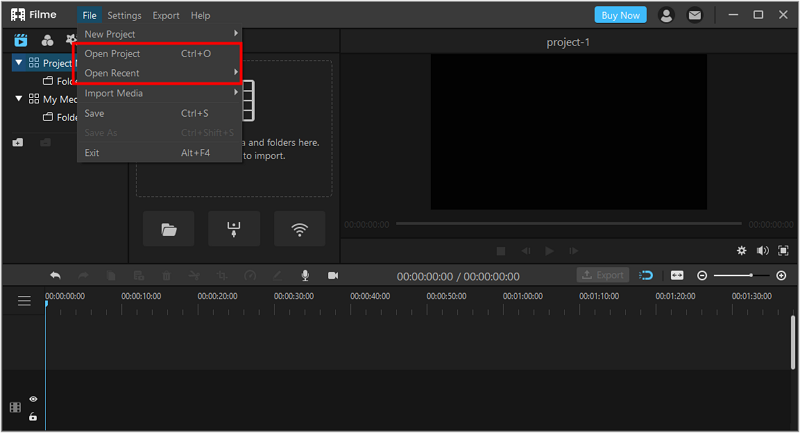Click the Buy Now button
The image size is (800, 433).
point(620,15)
